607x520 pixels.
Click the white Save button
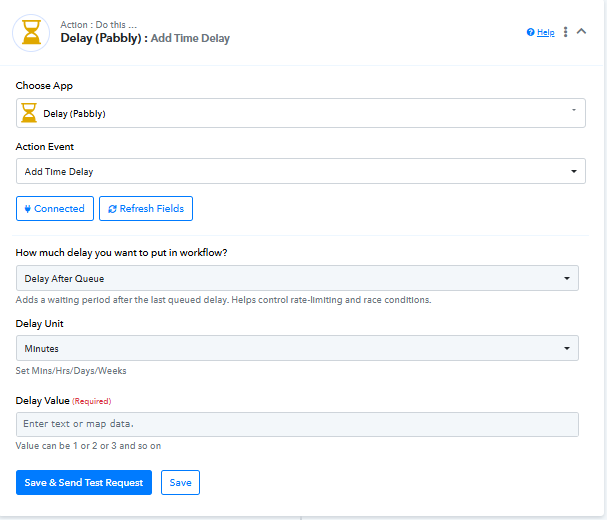click(x=180, y=483)
